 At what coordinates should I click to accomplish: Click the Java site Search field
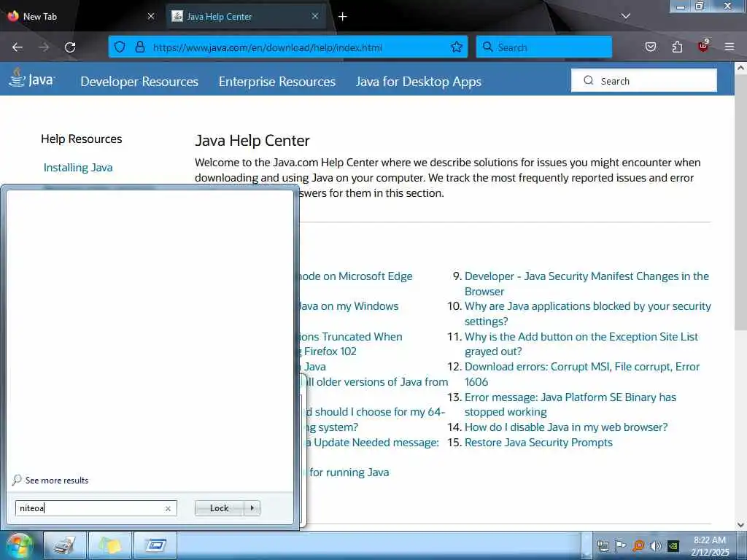(x=644, y=80)
